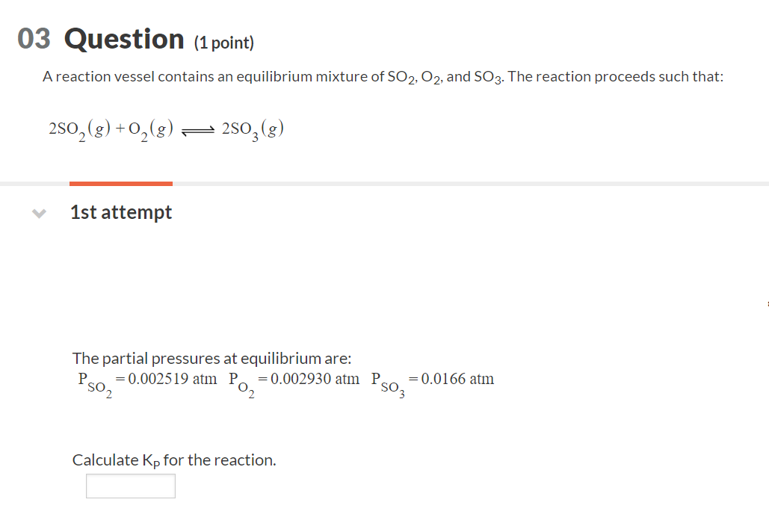
Task: Select the 1st attempt tab heading
Action: pyautogui.click(x=120, y=212)
